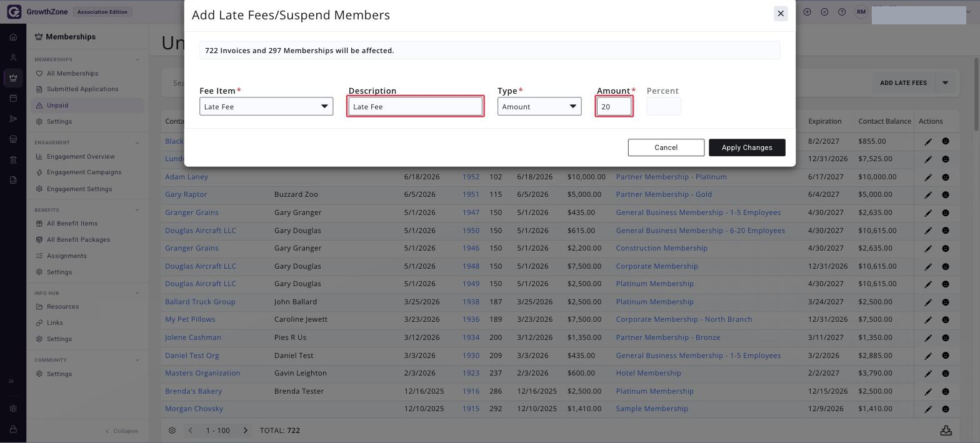
Task: Click the suspend face icon for invoice 1947
Action: tap(946, 213)
